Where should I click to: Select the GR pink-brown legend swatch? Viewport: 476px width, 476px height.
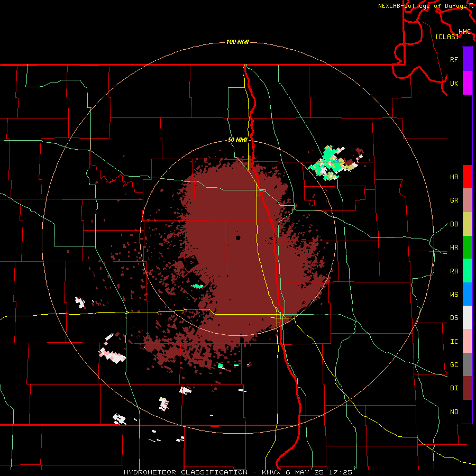point(467,200)
